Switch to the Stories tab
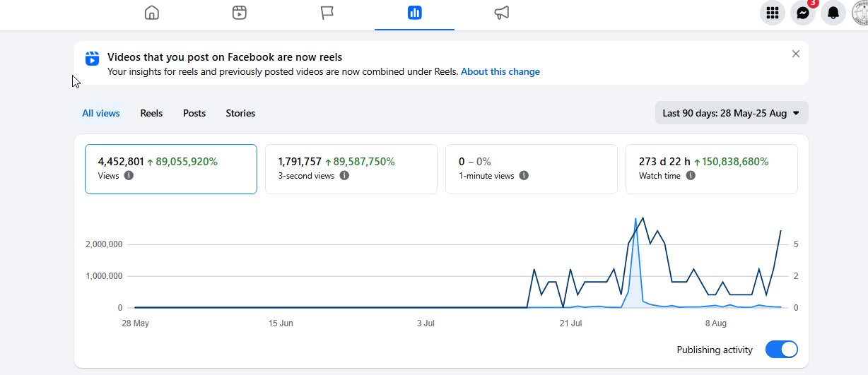Image resolution: width=868 pixels, height=375 pixels. tap(240, 113)
